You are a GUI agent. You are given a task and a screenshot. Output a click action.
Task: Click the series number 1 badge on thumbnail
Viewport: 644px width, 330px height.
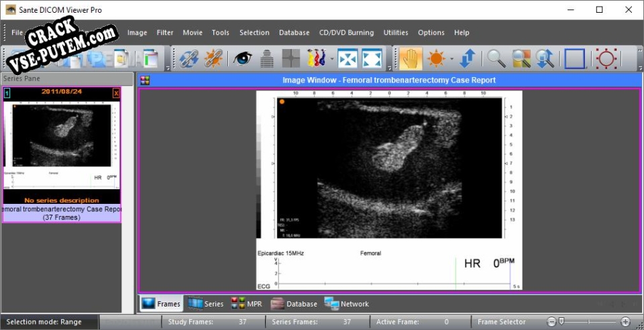[x=7, y=94]
